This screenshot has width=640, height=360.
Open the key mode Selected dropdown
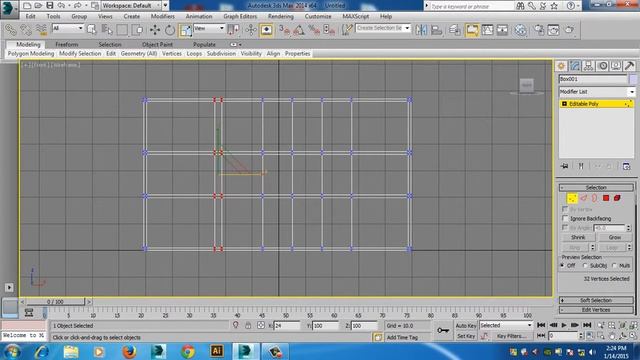pos(506,325)
